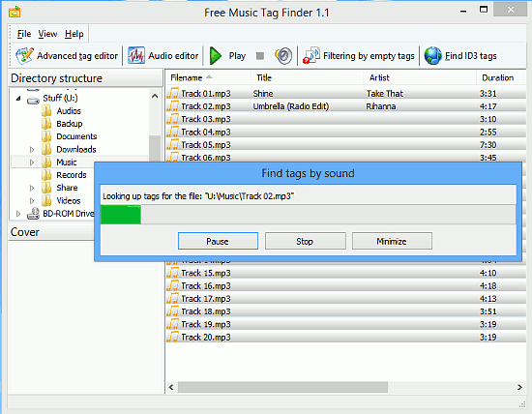Click the Videos folder icon
This screenshot has height=414, width=532.
point(46,200)
